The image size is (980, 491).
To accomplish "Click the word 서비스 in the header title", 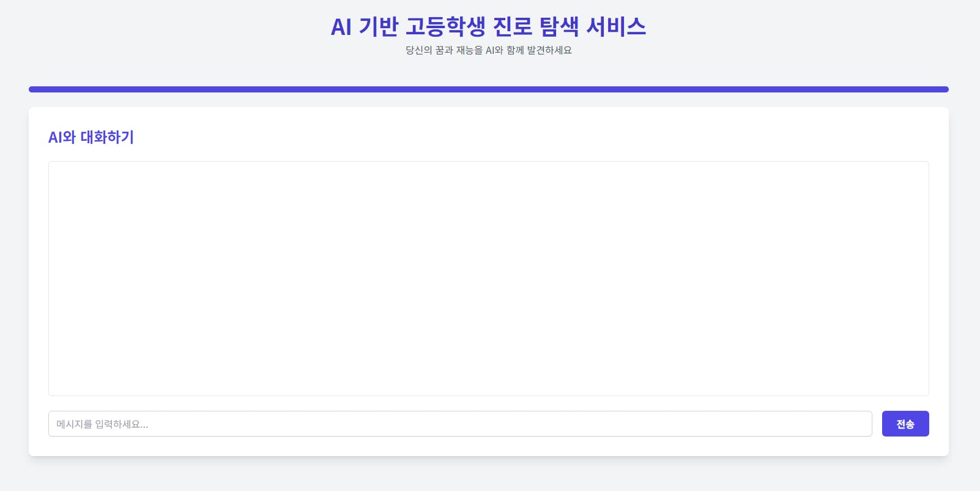I will tap(615, 27).
